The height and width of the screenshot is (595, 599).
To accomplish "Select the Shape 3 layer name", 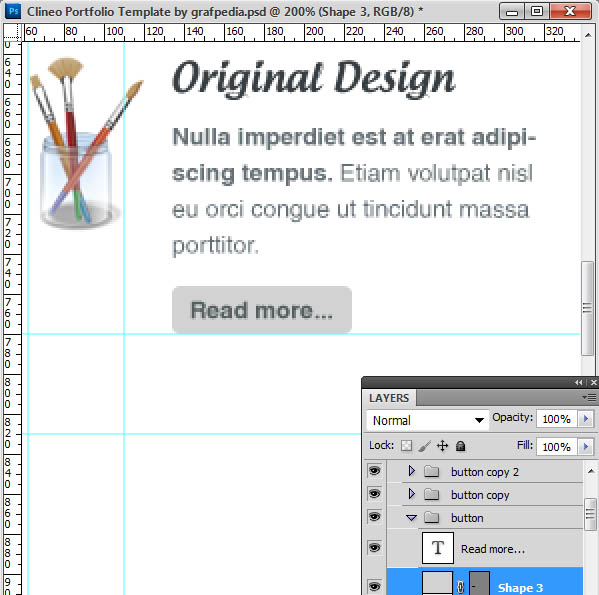I will point(520,588).
